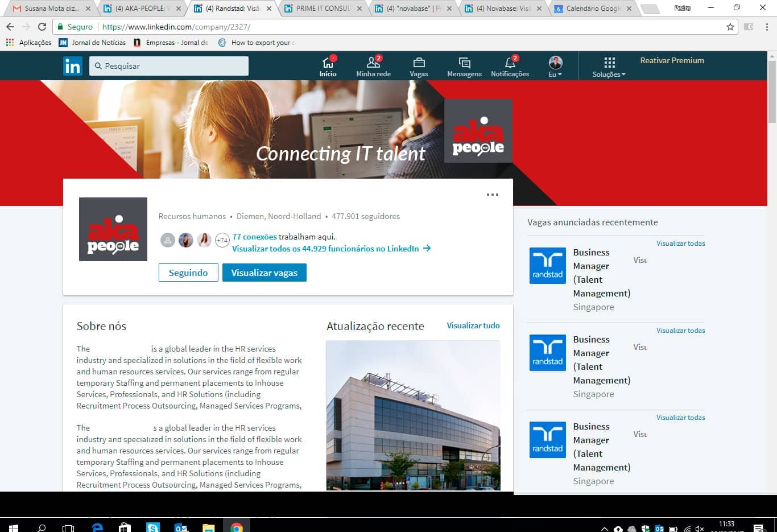
Task: Open the Início home icon
Action: click(328, 66)
